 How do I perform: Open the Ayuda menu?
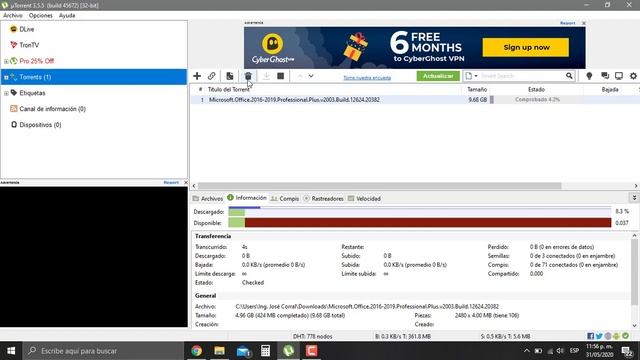(67, 16)
